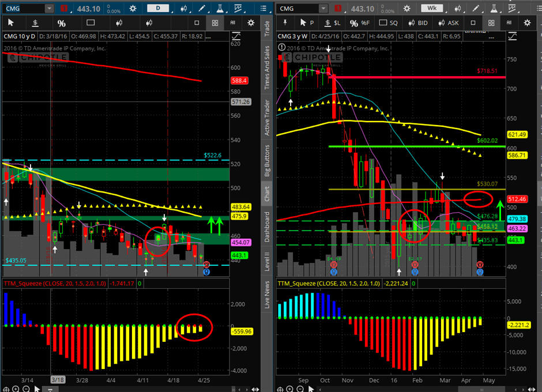This screenshot has width=542, height=392.
Task: Choose the rectangle SQ drawing tool
Action: [389, 23]
